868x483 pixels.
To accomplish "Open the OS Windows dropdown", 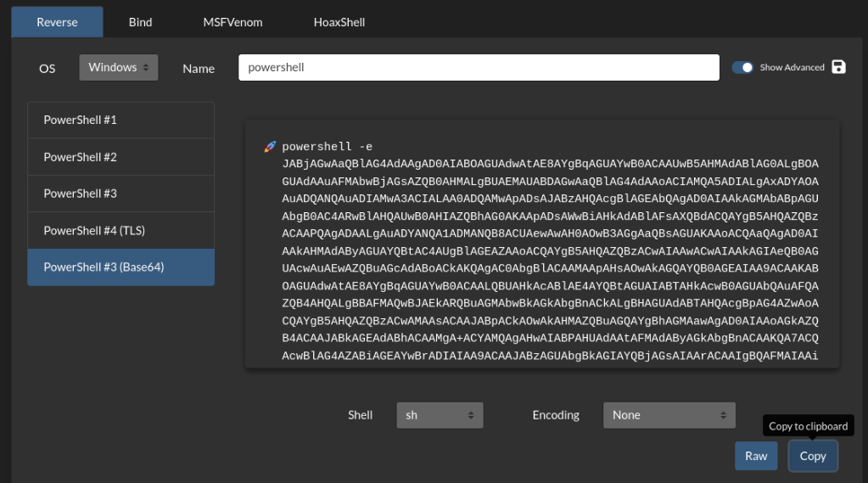I will coord(119,68).
